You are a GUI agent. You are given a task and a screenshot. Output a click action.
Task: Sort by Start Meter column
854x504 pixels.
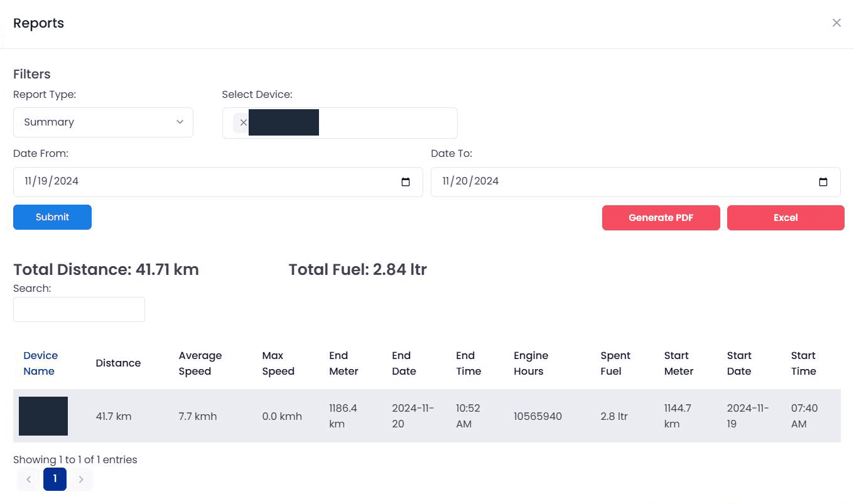(x=679, y=363)
